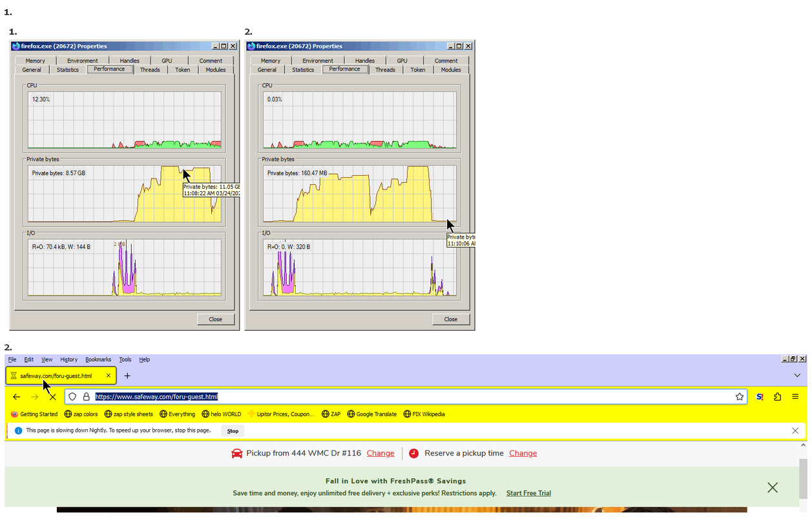812x517 pixels.
Task: Click the Stop button in the notification bar
Action: click(x=233, y=430)
